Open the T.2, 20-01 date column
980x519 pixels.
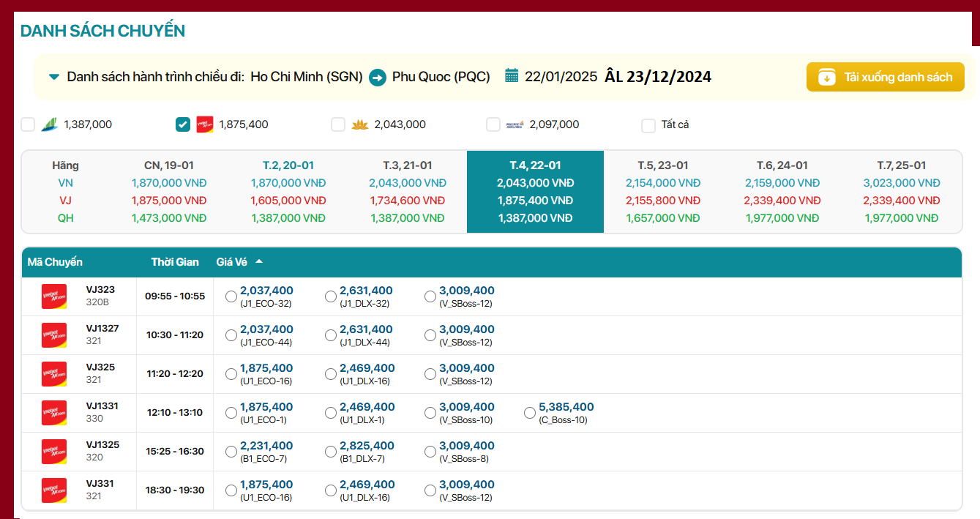[288, 165]
